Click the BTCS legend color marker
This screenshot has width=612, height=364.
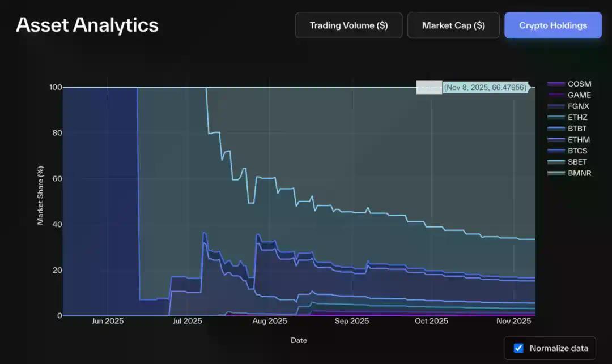(x=556, y=151)
